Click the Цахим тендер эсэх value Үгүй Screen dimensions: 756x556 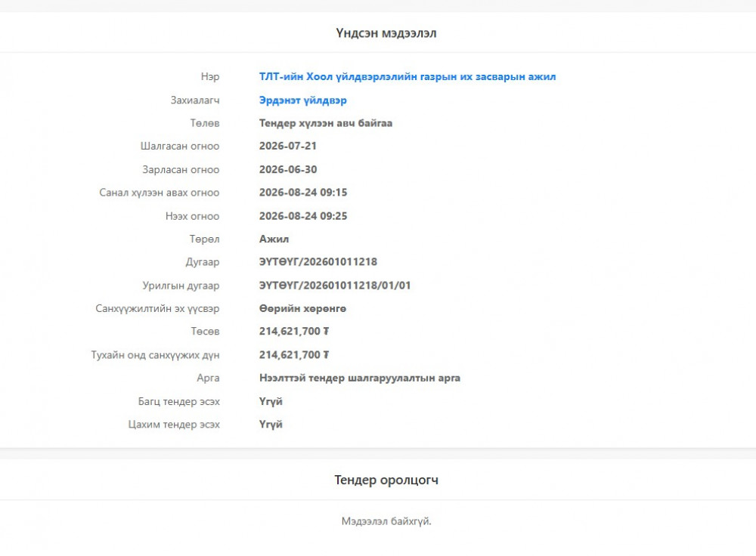coord(271,425)
